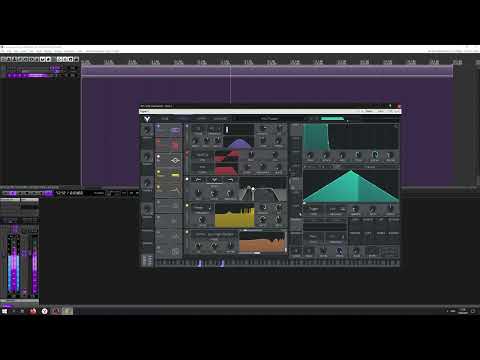Open the yellow effect type dropdown
The image size is (480, 360).
[x=201, y=208]
